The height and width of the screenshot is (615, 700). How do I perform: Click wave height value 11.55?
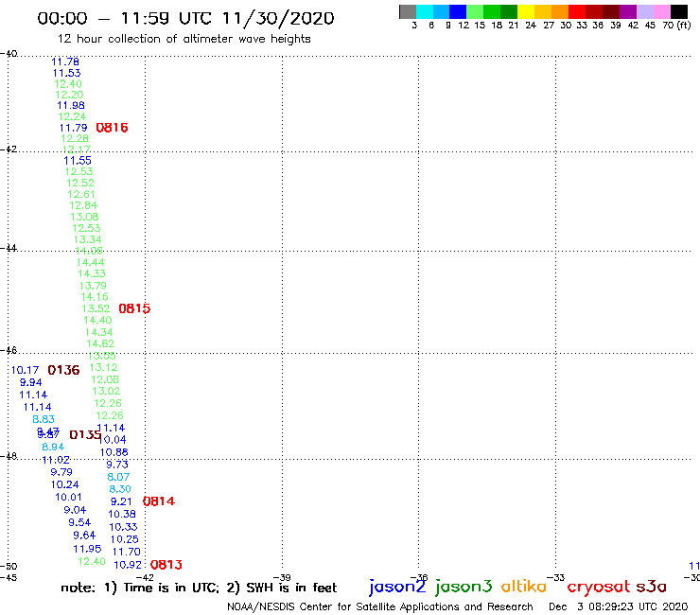[78, 161]
